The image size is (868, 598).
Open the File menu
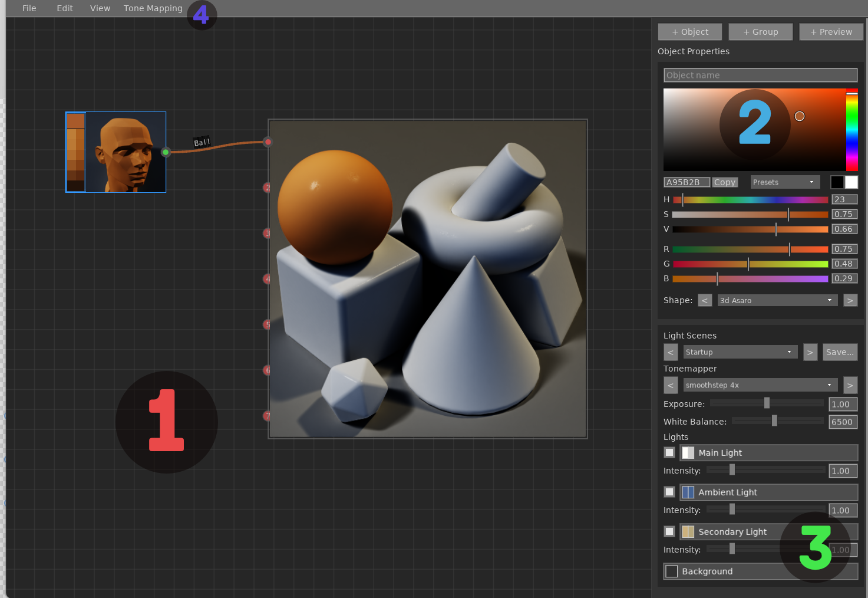click(x=29, y=8)
